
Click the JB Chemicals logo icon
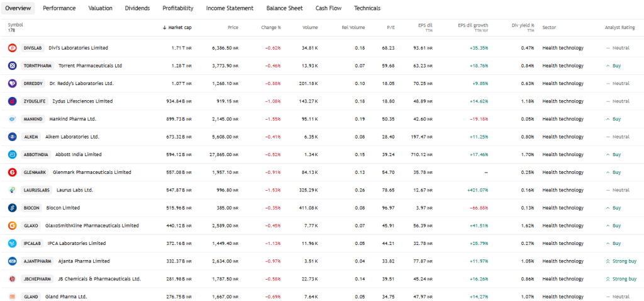coord(13,279)
